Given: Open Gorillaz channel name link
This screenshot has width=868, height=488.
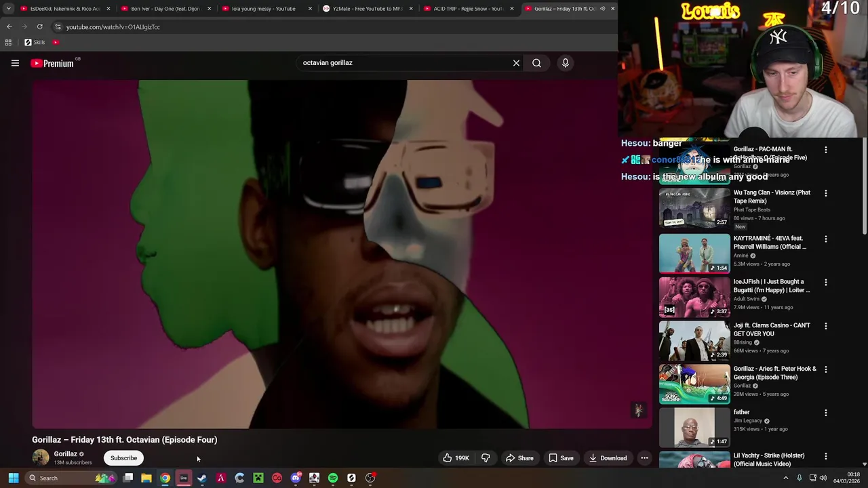Looking at the screenshot, I should click(65, 454).
